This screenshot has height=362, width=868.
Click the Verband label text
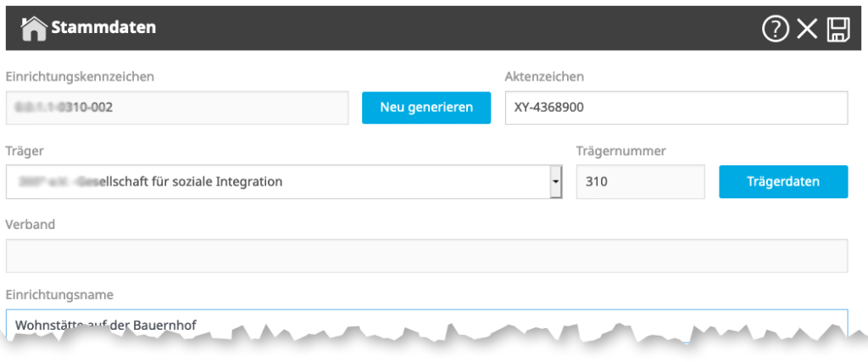pos(31,225)
